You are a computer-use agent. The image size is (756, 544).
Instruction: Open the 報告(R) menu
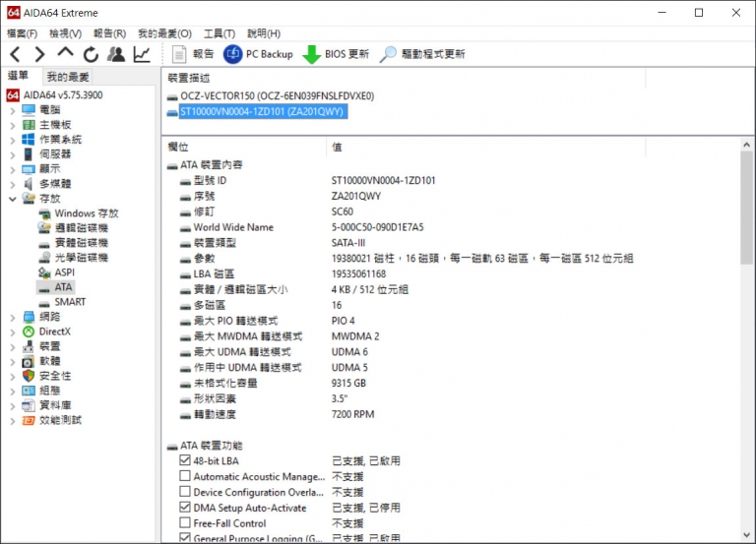[109, 33]
